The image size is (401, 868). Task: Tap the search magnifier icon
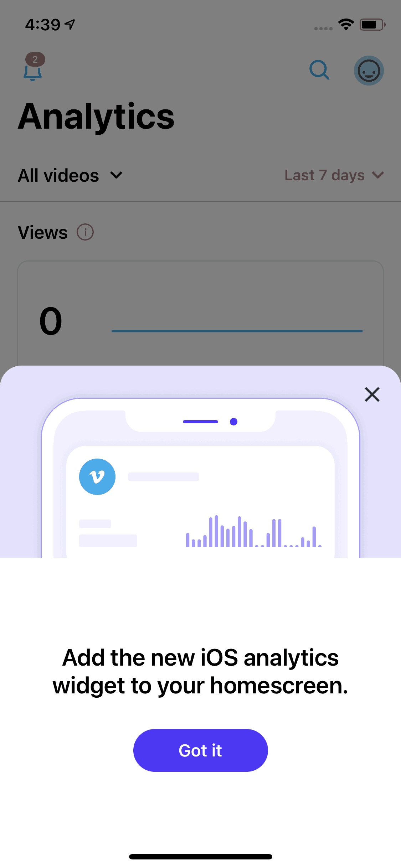coord(319,70)
